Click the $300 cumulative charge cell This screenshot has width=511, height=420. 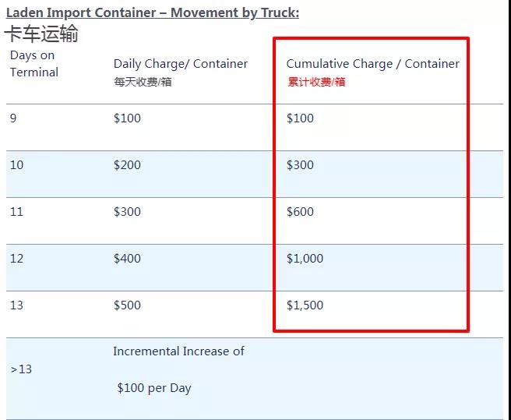[x=300, y=165]
